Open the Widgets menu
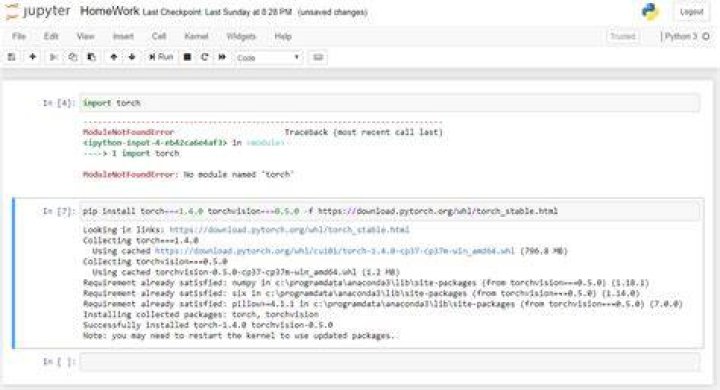The width and height of the screenshot is (720, 390). pos(241,36)
